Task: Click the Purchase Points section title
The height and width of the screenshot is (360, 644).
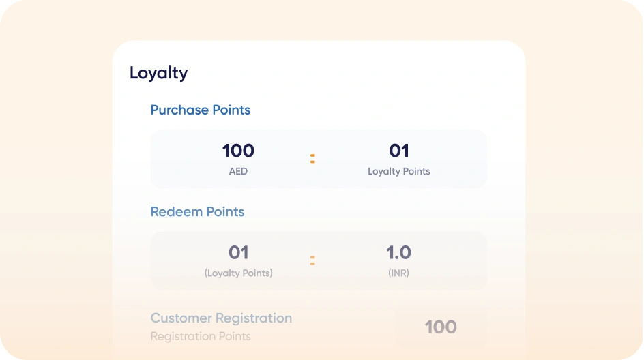Action: point(200,110)
